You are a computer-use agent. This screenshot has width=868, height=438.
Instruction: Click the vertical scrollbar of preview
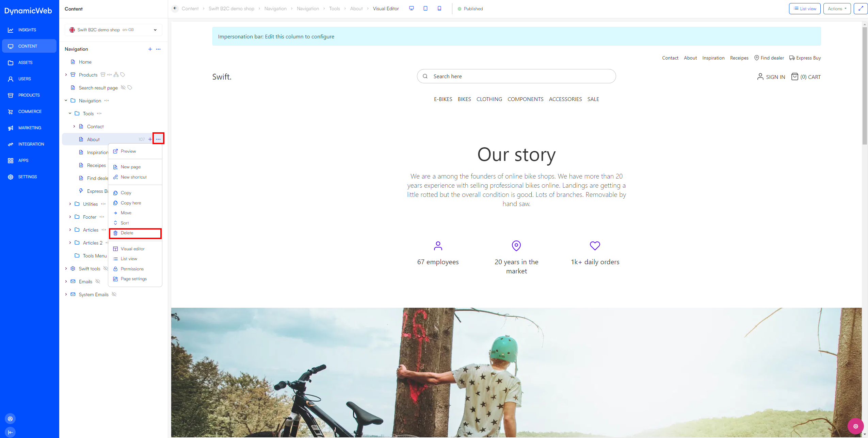coord(865,85)
